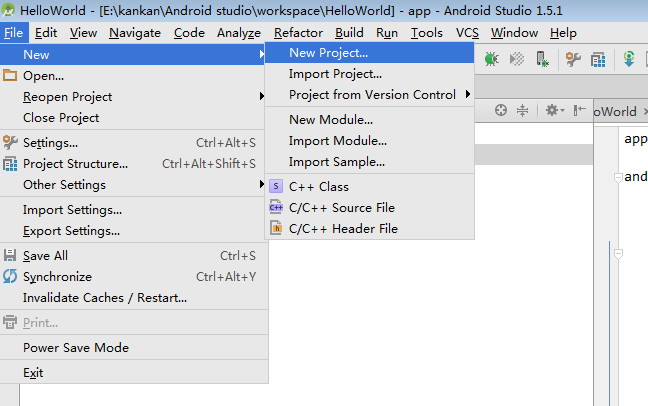Click Open... in the File menu
Viewport: 648px width, 406px height.
tap(134, 76)
